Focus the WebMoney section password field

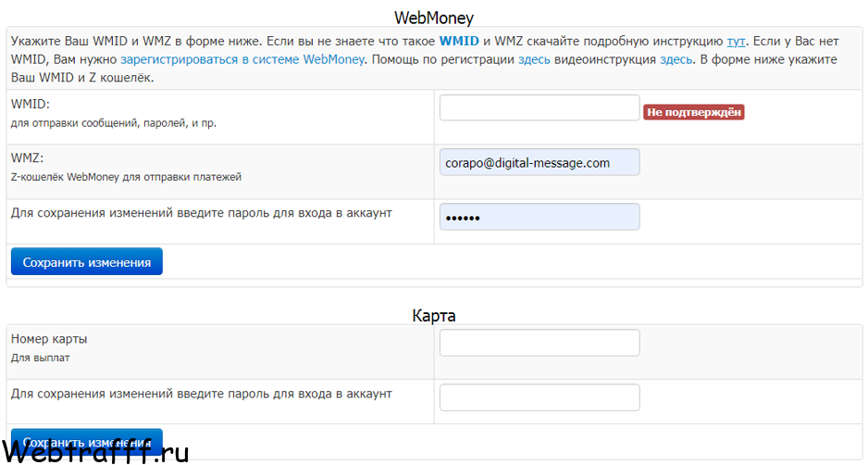[x=539, y=217]
